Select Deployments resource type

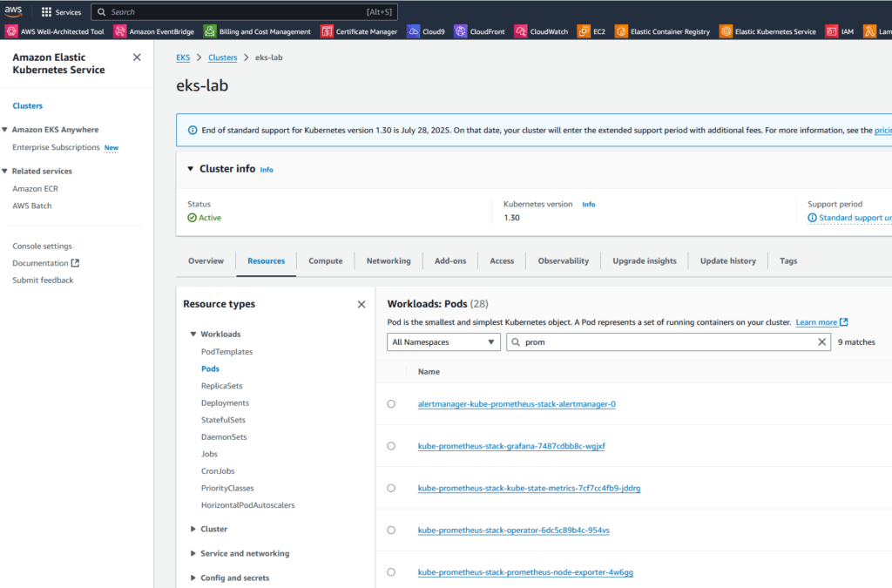click(225, 402)
